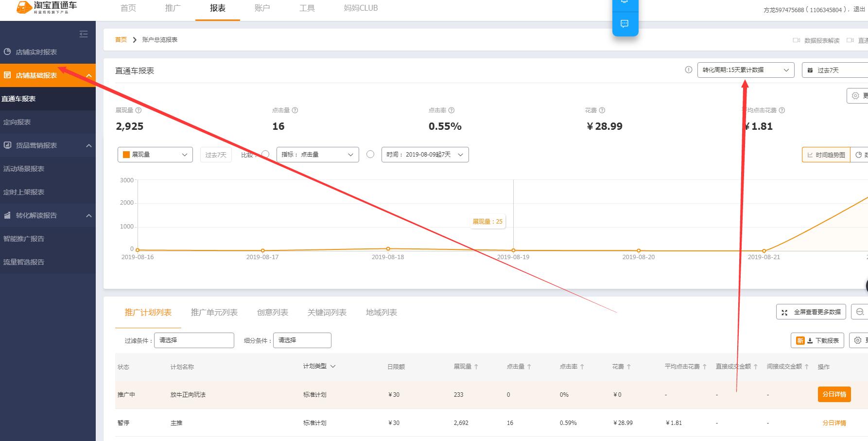The width and height of the screenshot is (868, 441).
Task: Click help icon beside 点击率 metric
Action: click(x=451, y=110)
